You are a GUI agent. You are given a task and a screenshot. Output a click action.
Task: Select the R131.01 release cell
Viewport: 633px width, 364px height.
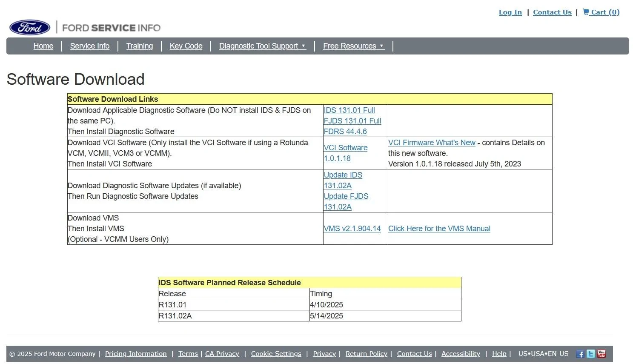234,305
